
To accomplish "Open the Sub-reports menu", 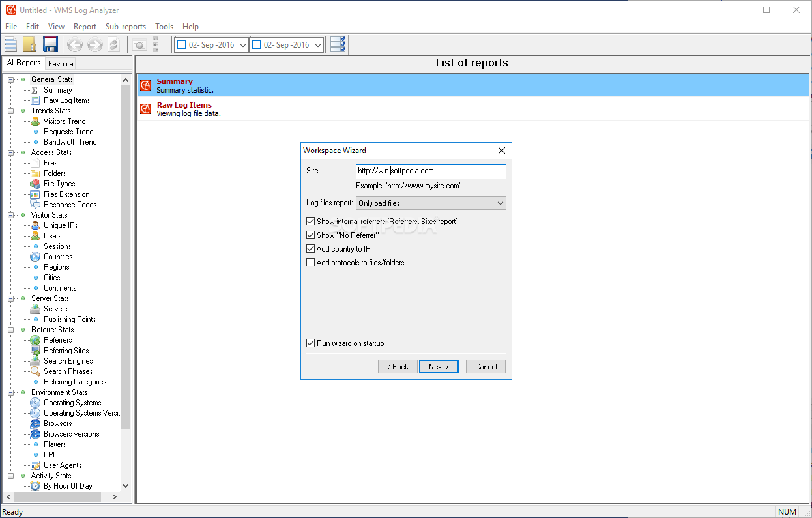I will (126, 27).
